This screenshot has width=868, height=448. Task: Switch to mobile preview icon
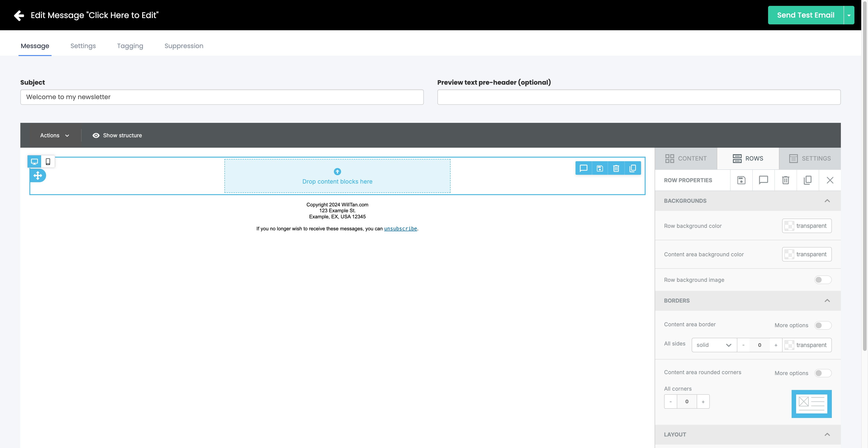(x=48, y=161)
